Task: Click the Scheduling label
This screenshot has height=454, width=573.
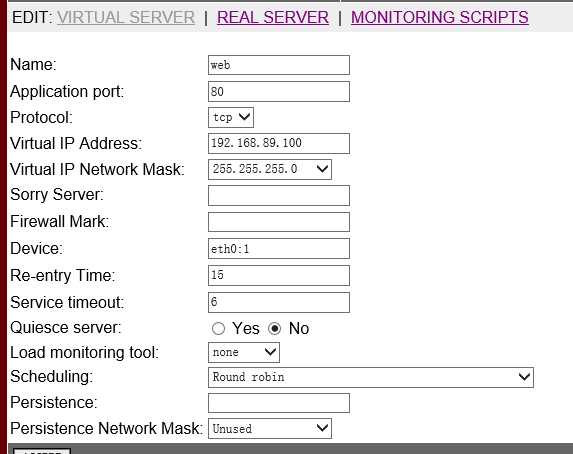Action: pyautogui.click(x=52, y=377)
